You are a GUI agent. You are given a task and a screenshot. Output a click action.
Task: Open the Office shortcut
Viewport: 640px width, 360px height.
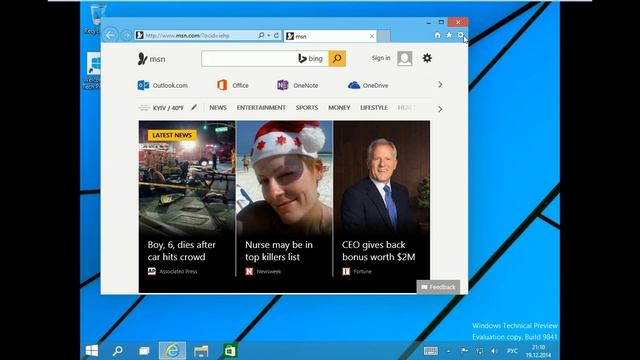[x=233, y=85]
